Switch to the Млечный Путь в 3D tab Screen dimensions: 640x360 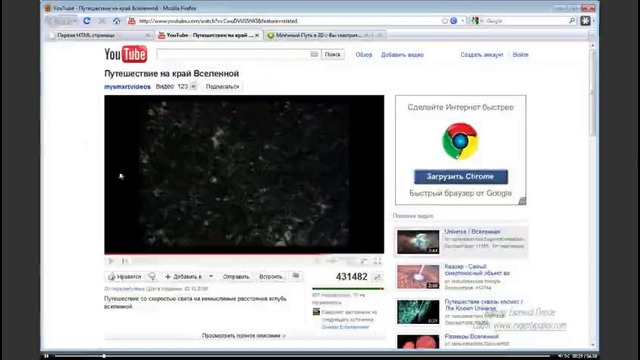pyautogui.click(x=318, y=36)
